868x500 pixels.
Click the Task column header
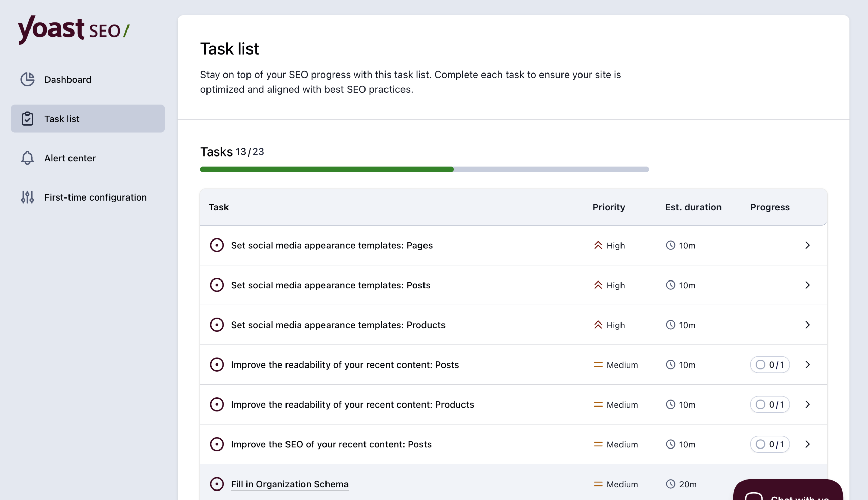219,207
